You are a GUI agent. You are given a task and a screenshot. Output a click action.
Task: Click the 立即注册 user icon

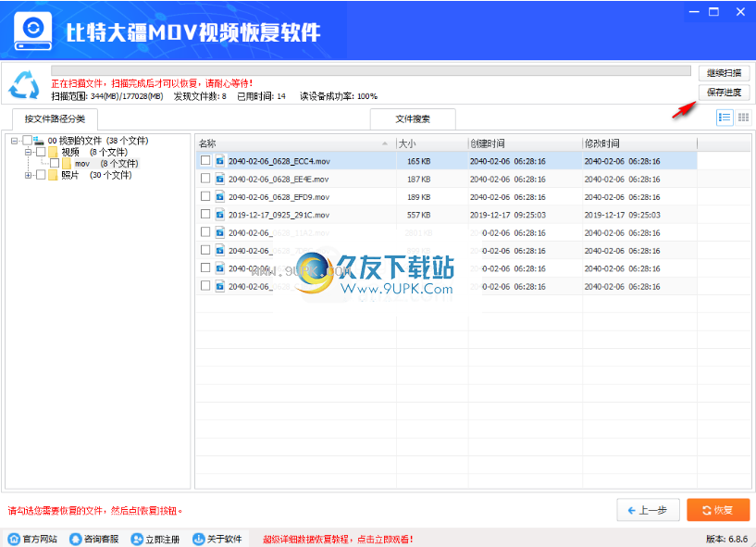[137, 539]
